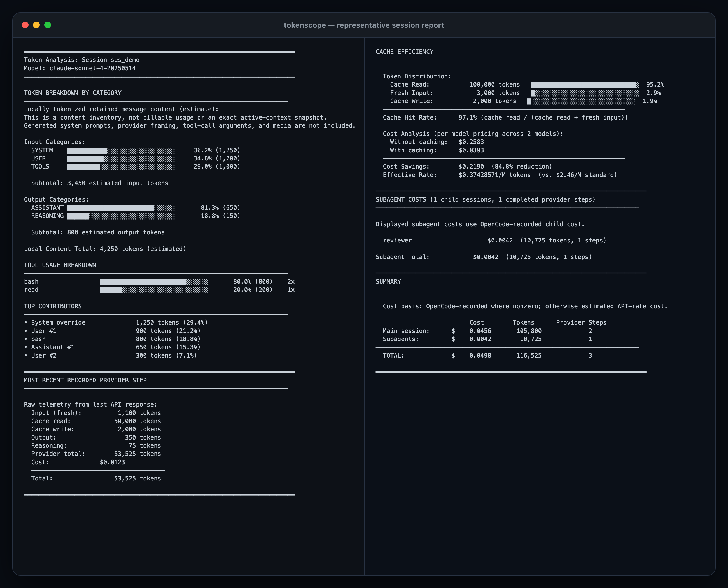Viewport: 728px width, 588px height.
Task: Click the 'Provider Steps' column header
Action: [581, 323]
